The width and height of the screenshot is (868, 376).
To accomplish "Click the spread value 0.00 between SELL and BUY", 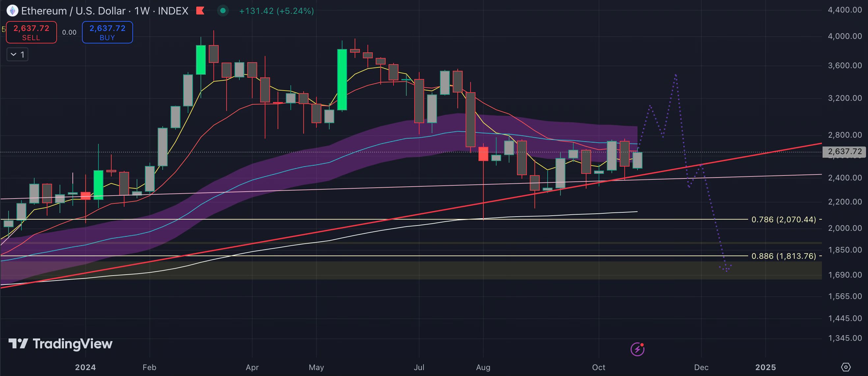I will pos(69,32).
